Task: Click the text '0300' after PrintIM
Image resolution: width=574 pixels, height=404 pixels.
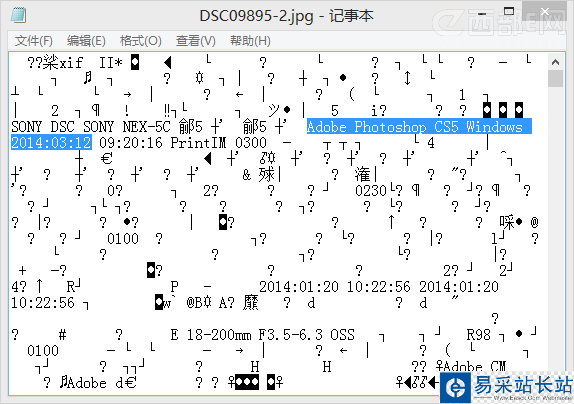Action: 251,143
